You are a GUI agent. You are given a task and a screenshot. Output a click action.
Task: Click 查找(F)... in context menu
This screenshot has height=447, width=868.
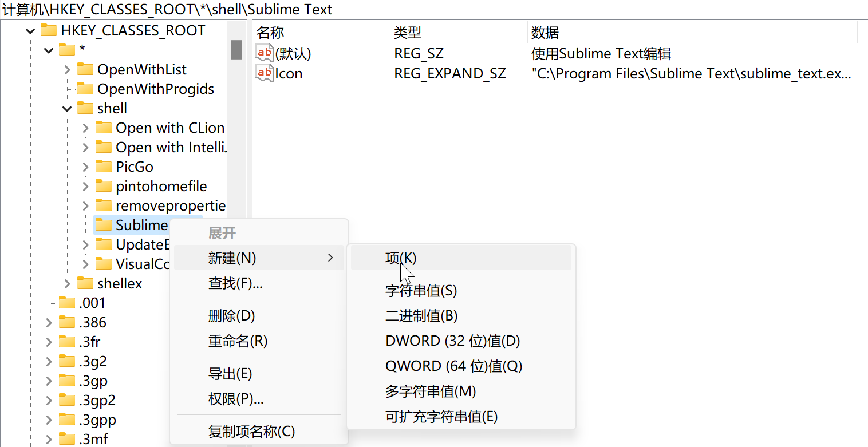259,283
